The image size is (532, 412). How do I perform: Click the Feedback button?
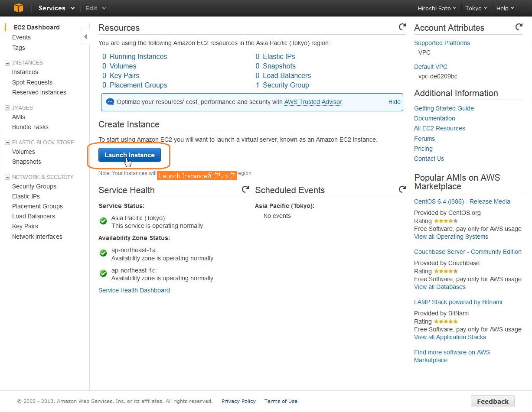[x=493, y=401]
